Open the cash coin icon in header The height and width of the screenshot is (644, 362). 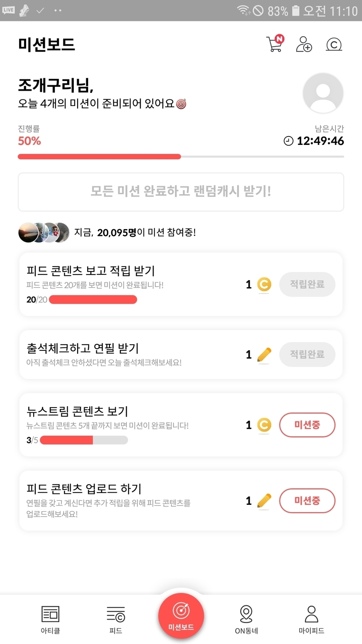coord(334,44)
